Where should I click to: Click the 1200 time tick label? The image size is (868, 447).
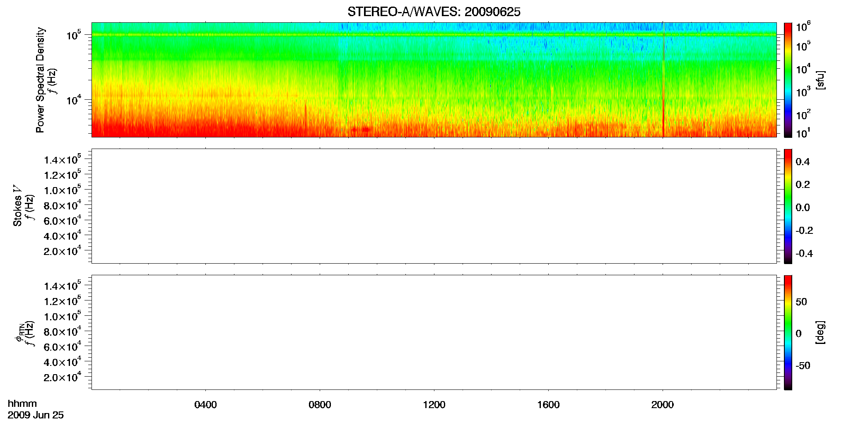coord(434,405)
